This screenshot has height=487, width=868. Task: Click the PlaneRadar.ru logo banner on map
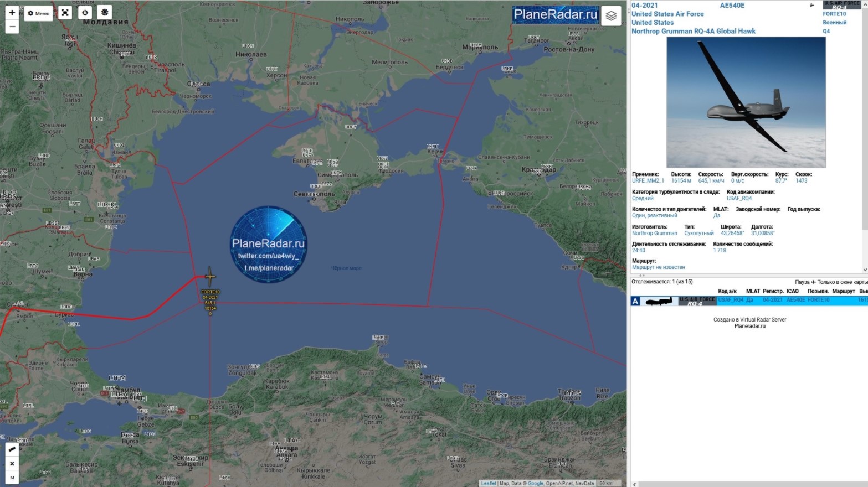[556, 14]
